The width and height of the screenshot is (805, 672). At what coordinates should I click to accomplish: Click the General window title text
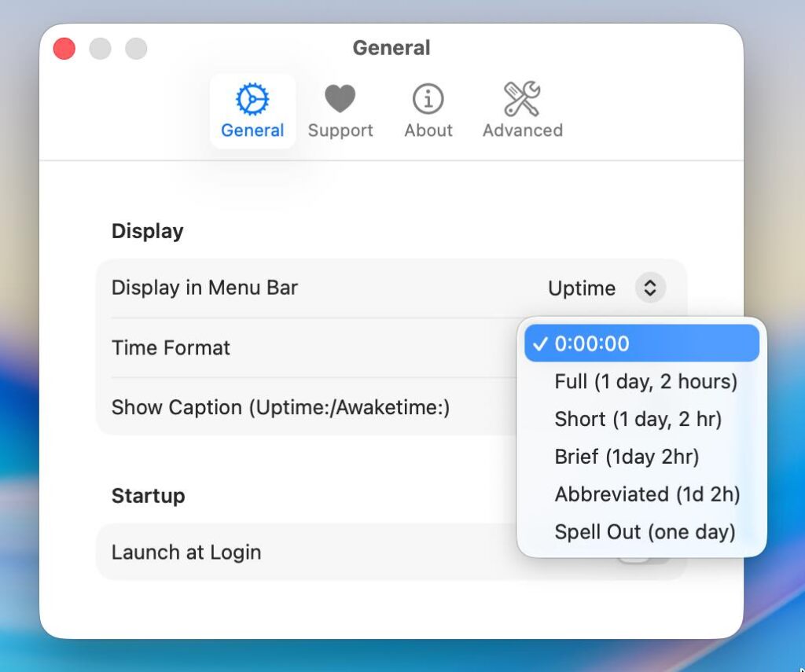(391, 48)
